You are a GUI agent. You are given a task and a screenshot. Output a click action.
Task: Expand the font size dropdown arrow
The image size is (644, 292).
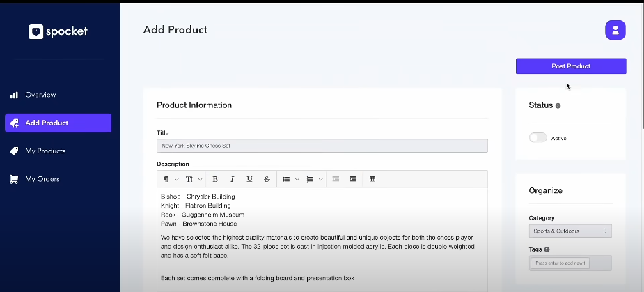click(x=200, y=179)
